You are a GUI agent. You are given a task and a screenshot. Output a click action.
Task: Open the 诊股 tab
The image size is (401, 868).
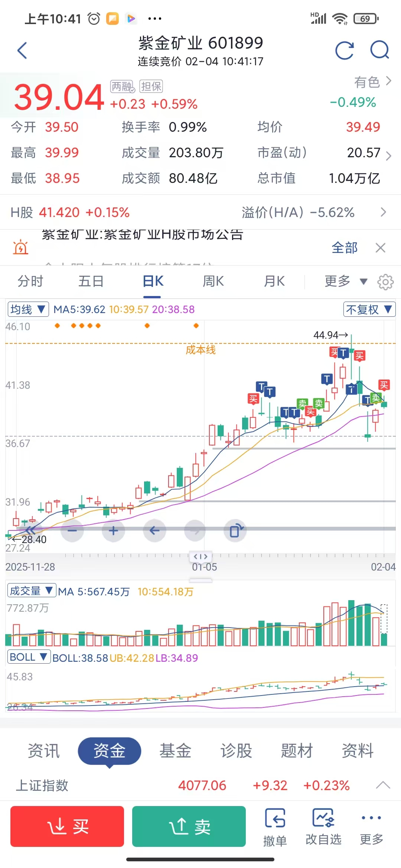click(x=236, y=751)
